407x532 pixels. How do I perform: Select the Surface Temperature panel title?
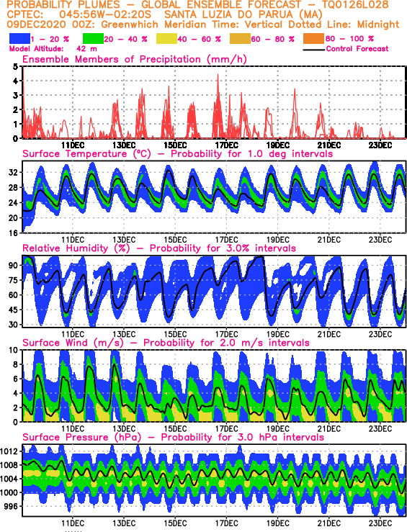pos(177,154)
